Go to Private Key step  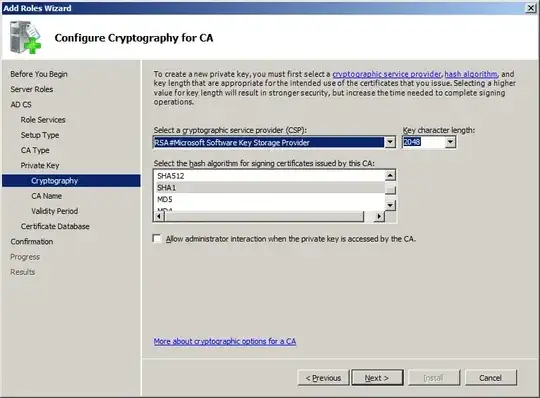click(40, 165)
